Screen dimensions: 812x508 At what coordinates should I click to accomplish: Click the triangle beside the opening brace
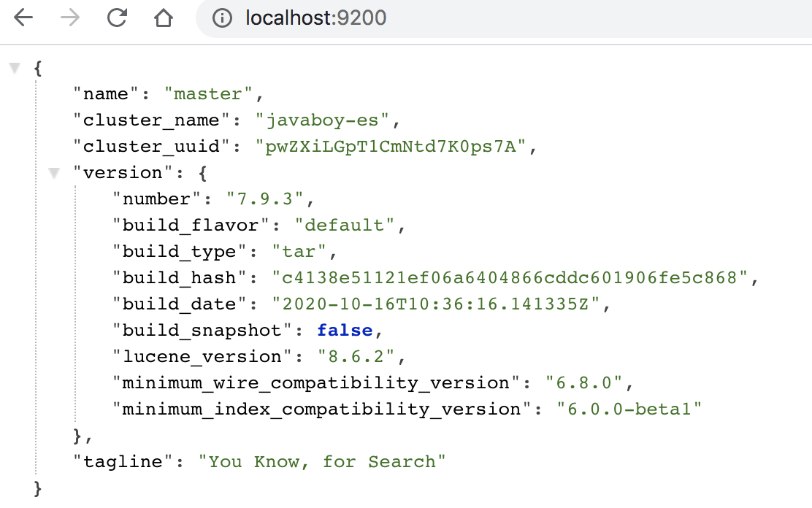pos(15,67)
